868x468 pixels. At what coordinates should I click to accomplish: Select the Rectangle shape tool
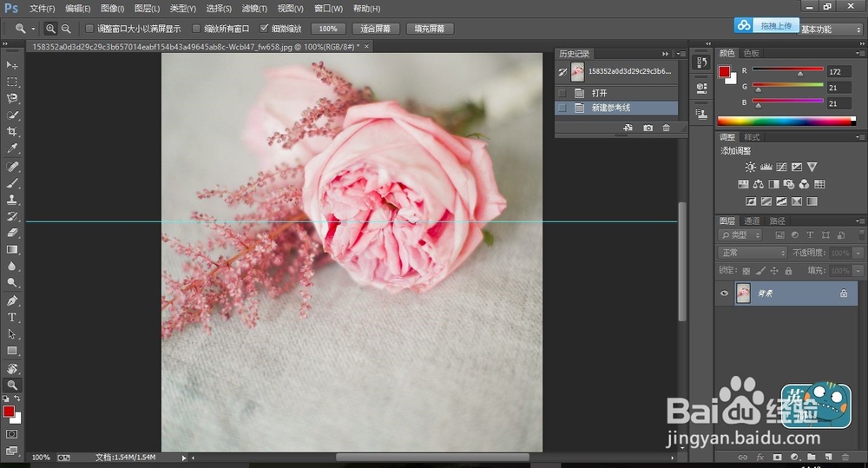(11, 351)
